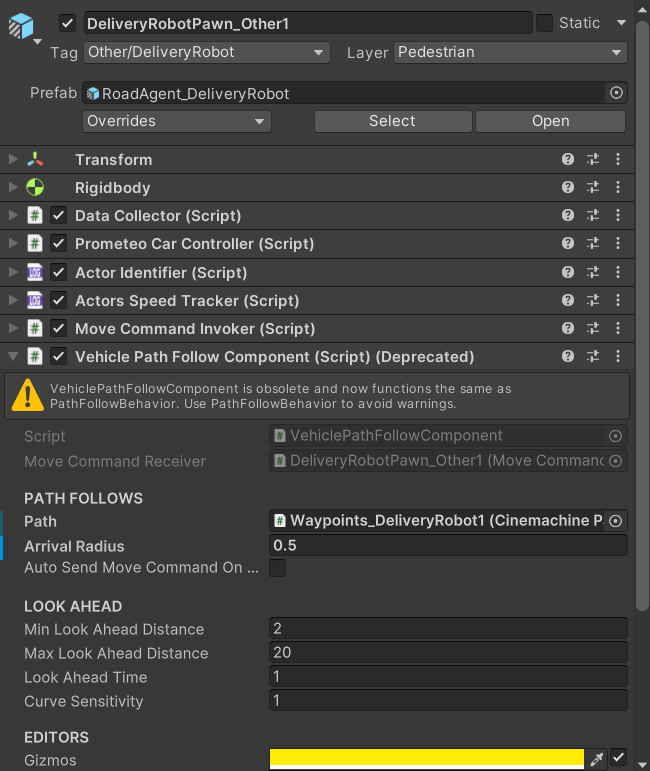
Task: Open Data Collector help icon
Action: [x=568, y=215]
